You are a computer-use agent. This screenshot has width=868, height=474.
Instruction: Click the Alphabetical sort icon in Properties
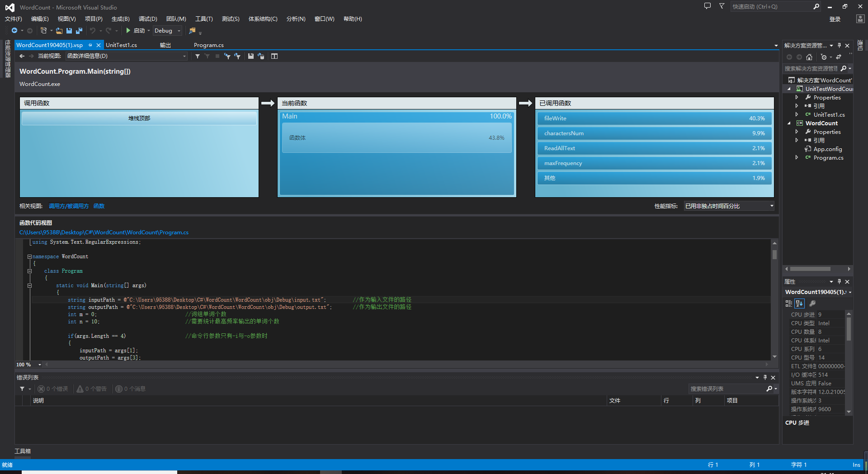point(799,303)
